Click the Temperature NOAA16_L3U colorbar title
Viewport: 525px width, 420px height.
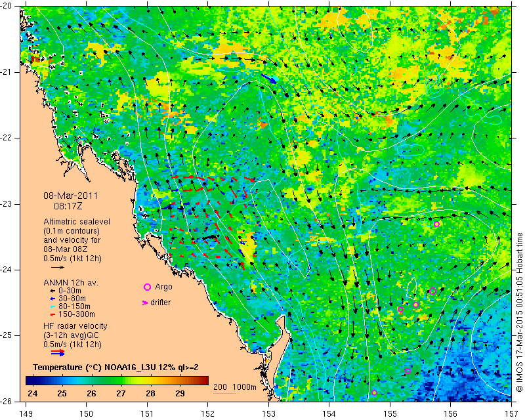click(116, 367)
